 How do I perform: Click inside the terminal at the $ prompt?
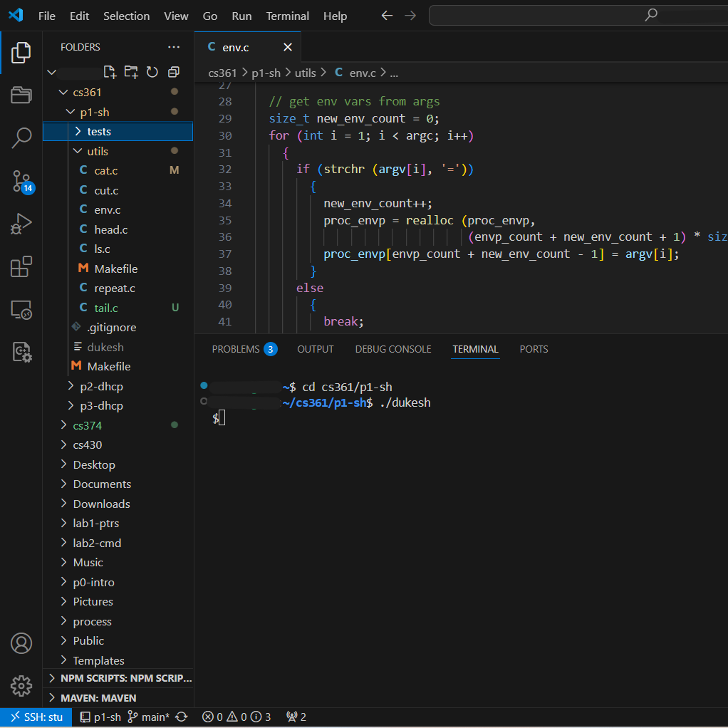coord(222,417)
